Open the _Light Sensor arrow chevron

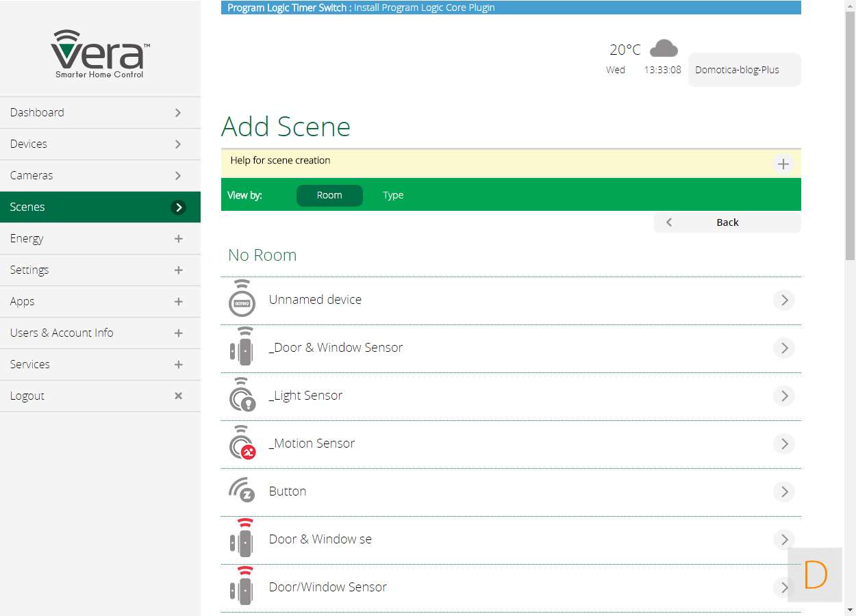(x=783, y=396)
